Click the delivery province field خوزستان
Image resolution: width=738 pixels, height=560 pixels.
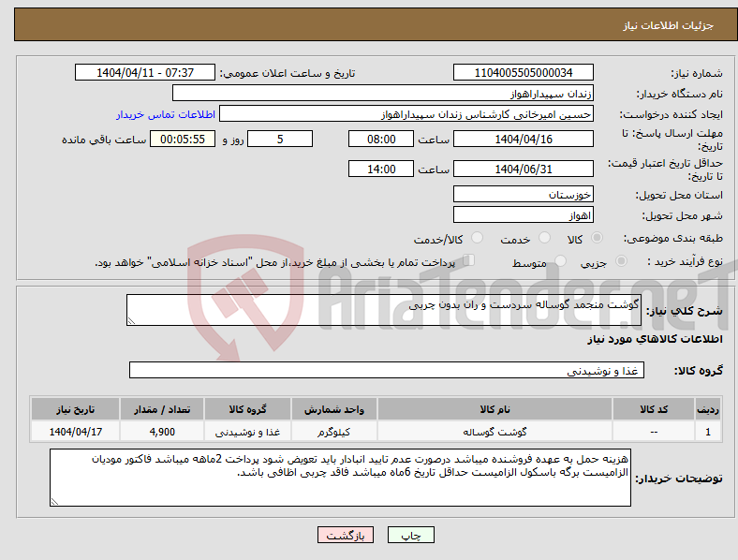[x=524, y=194]
